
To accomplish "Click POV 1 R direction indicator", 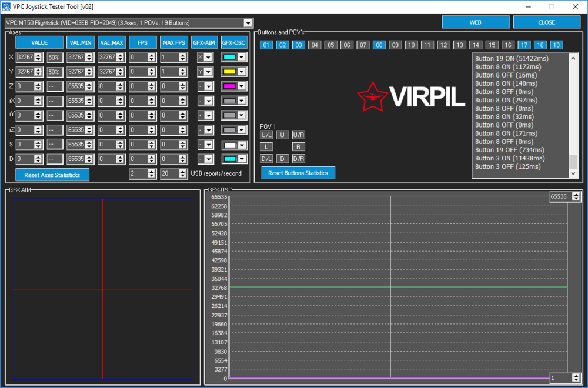I will 299,147.
